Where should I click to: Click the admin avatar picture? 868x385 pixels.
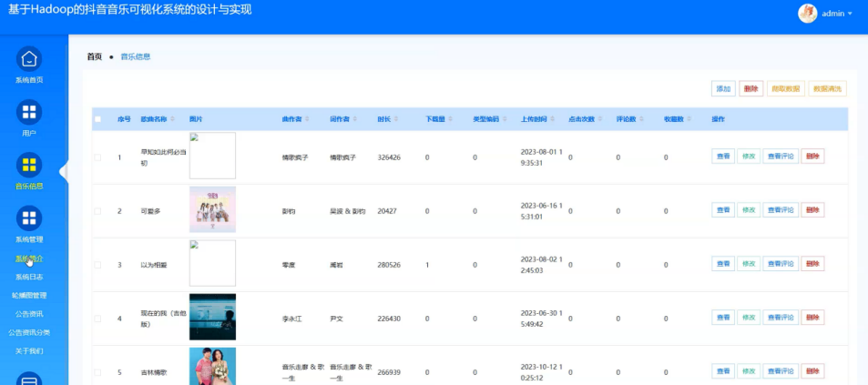point(808,14)
